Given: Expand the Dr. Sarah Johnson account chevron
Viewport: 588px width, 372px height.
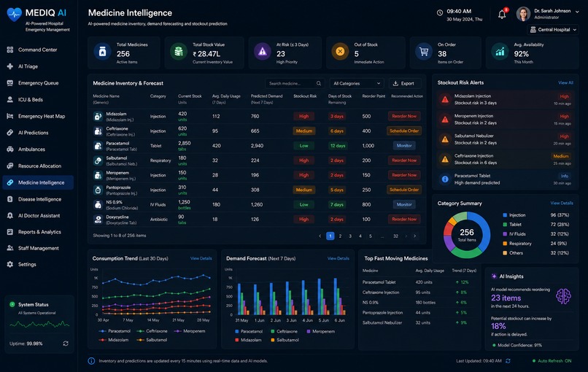Looking at the screenshot, I should (x=577, y=12).
